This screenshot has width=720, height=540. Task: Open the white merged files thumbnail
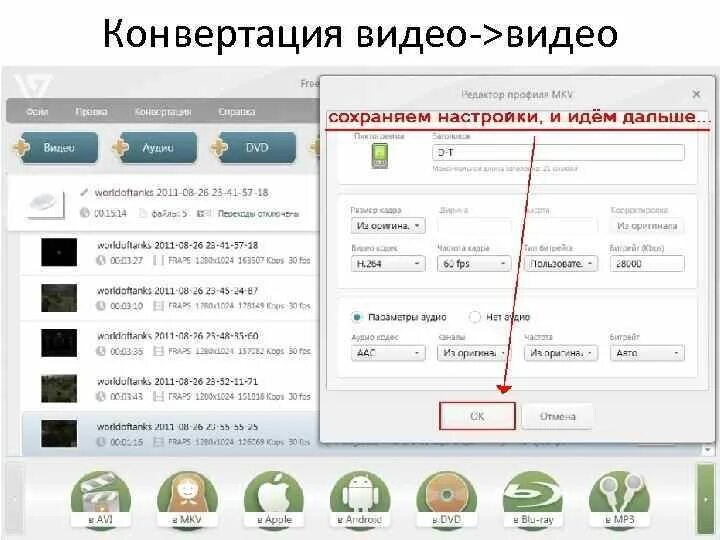(x=45, y=203)
